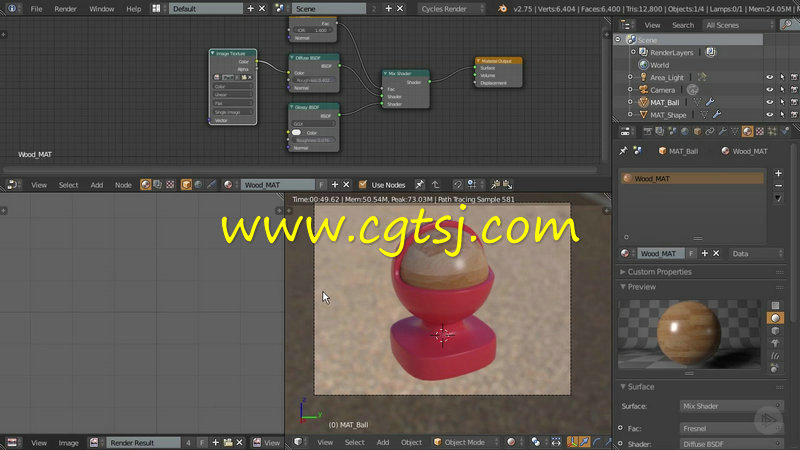
Task: Click viewport shading sphere icon
Action: tap(511, 442)
